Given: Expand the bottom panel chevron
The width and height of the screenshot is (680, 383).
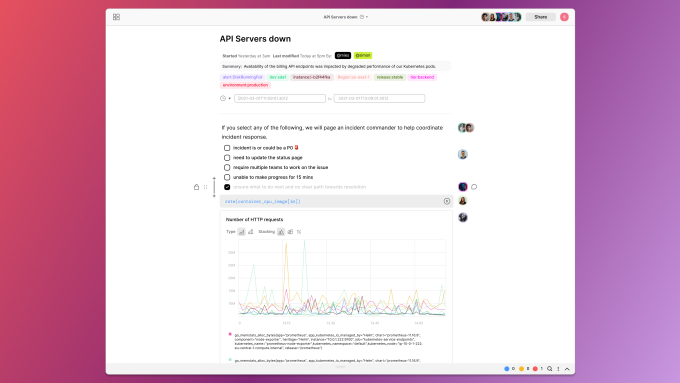Looking at the screenshot, I should tap(567, 369).
